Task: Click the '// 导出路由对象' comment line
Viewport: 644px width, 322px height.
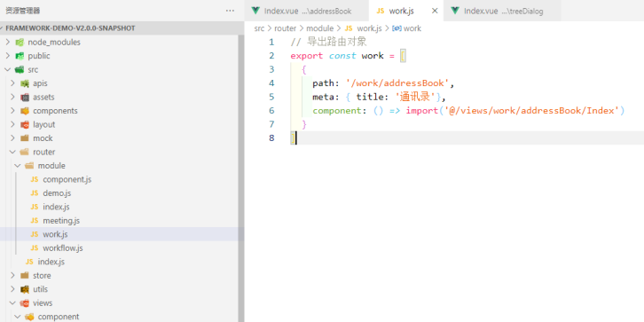Action: [x=328, y=42]
